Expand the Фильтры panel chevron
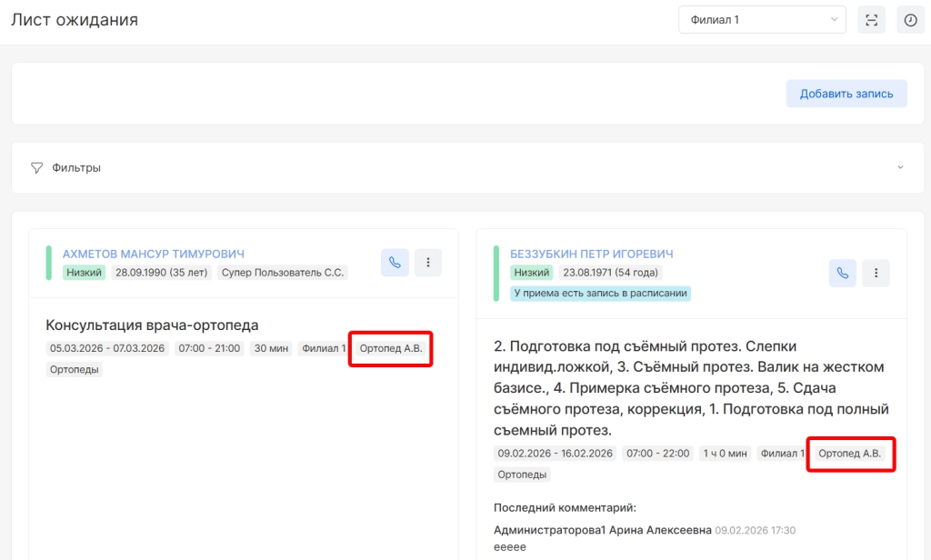Image resolution: width=931 pixels, height=560 pixels. pos(900,168)
